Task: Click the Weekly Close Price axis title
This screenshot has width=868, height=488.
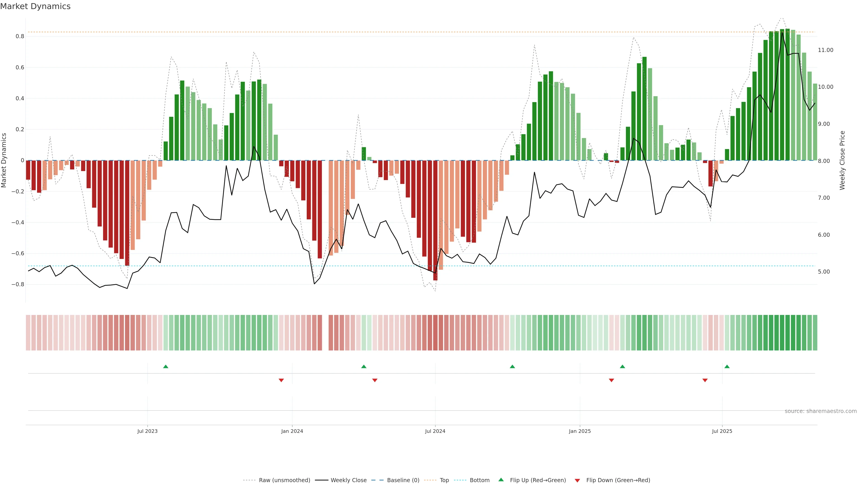Action: click(842, 160)
